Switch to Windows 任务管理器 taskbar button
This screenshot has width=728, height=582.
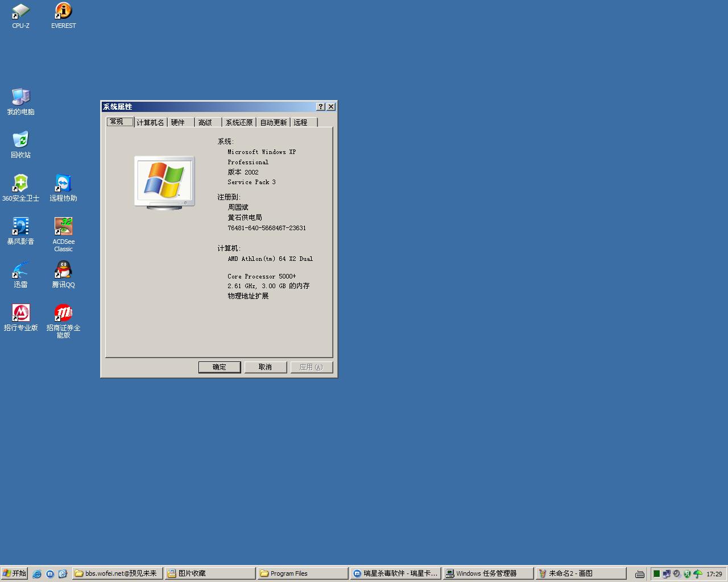[489, 573]
